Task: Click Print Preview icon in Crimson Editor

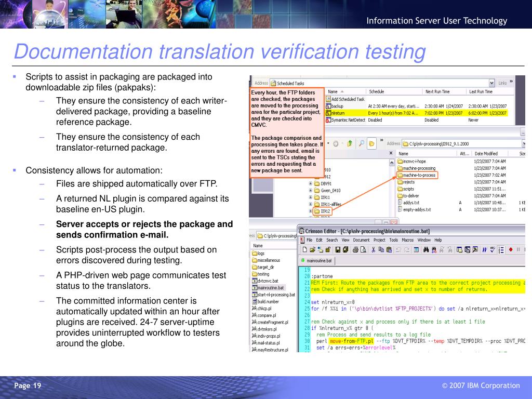Action: click(363, 250)
